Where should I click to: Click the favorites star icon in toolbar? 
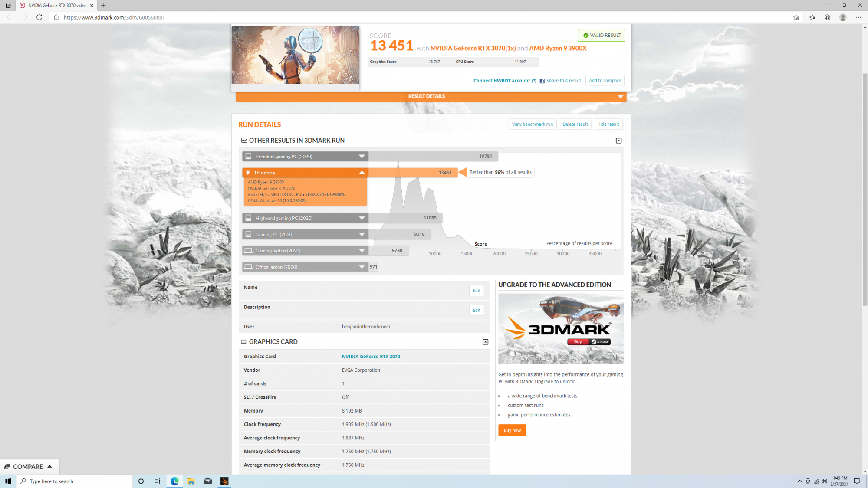(x=812, y=17)
